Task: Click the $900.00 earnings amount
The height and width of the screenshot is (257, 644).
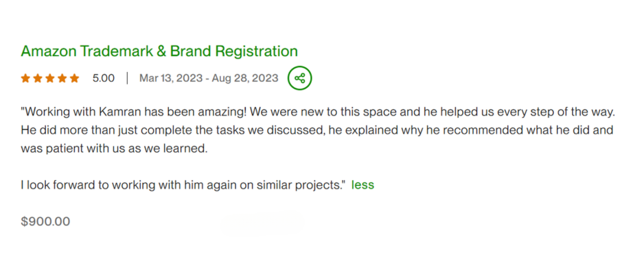Action: [45, 222]
